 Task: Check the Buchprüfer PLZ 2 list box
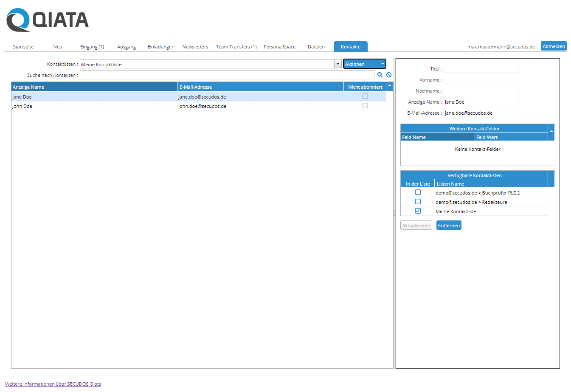click(x=418, y=192)
